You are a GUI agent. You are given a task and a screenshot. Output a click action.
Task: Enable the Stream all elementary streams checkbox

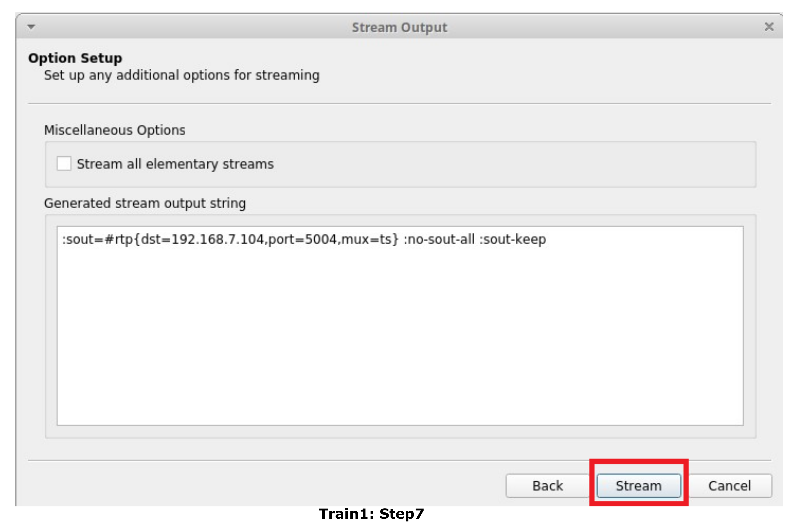pyautogui.click(x=64, y=164)
